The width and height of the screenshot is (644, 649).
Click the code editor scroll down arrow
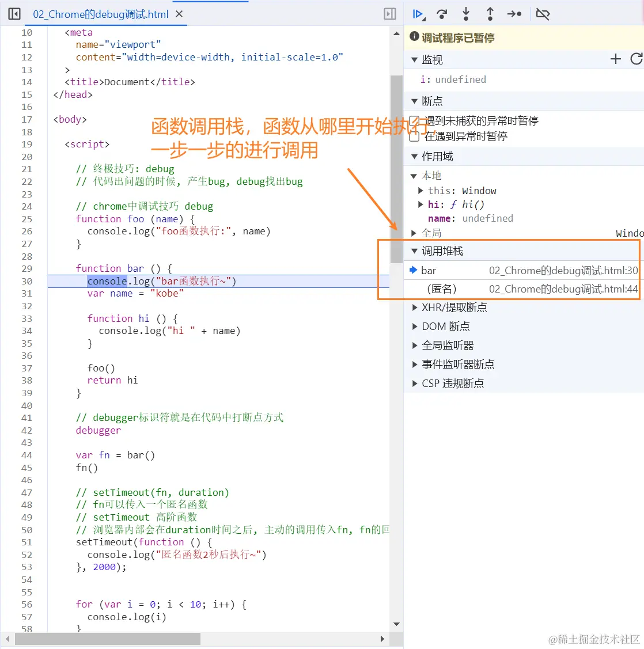coord(396,624)
